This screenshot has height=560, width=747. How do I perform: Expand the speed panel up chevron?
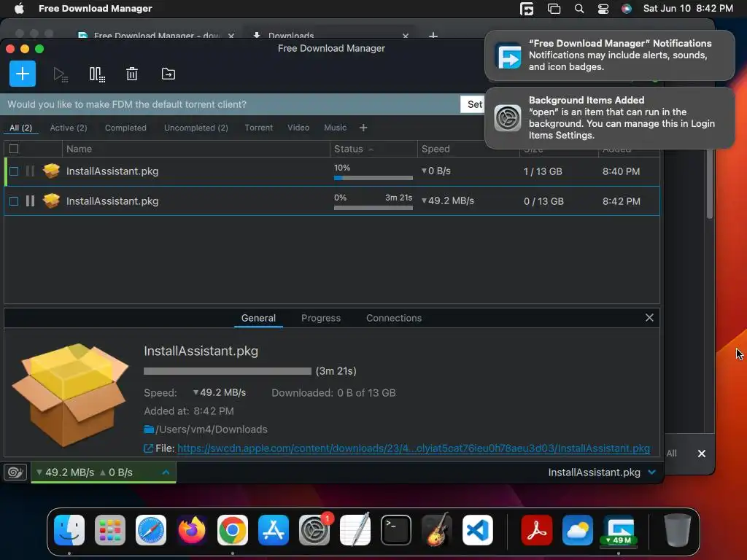click(166, 472)
